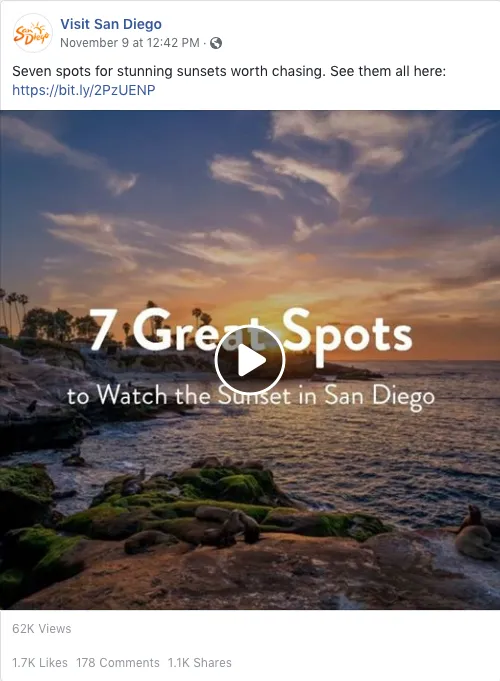Click the globe public privacy icon
500x681 pixels.
tap(216, 43)
